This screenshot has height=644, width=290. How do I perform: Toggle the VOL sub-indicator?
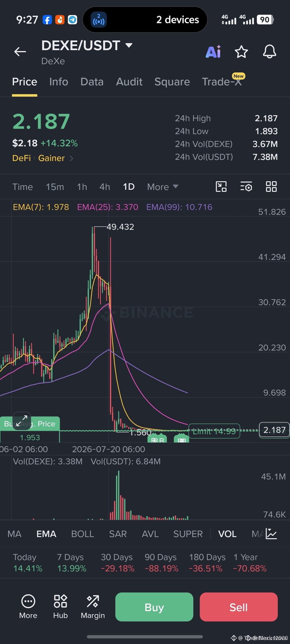(x=227, y=534)
